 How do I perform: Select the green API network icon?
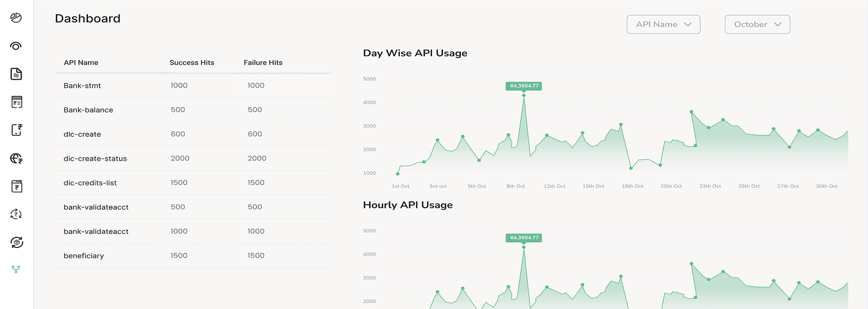pos(16,269)
